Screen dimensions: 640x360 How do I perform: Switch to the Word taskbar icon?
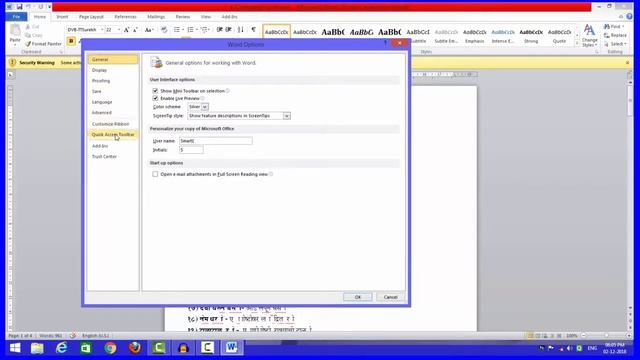(231, 348)
